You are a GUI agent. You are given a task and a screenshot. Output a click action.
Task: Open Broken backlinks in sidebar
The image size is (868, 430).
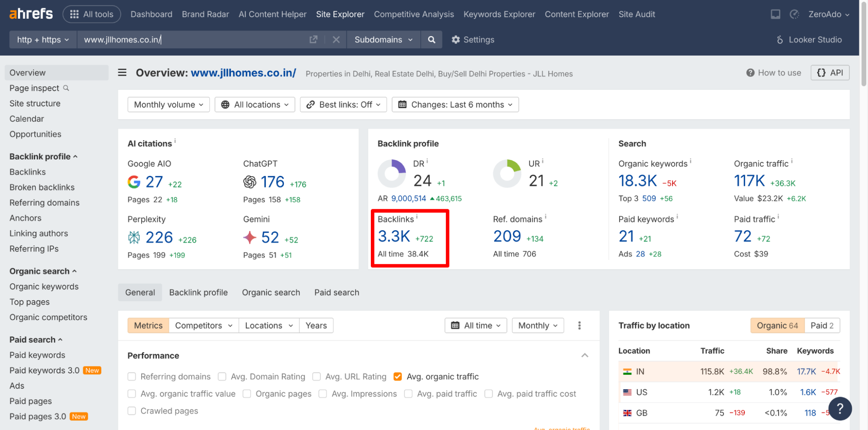coord(42,187)
